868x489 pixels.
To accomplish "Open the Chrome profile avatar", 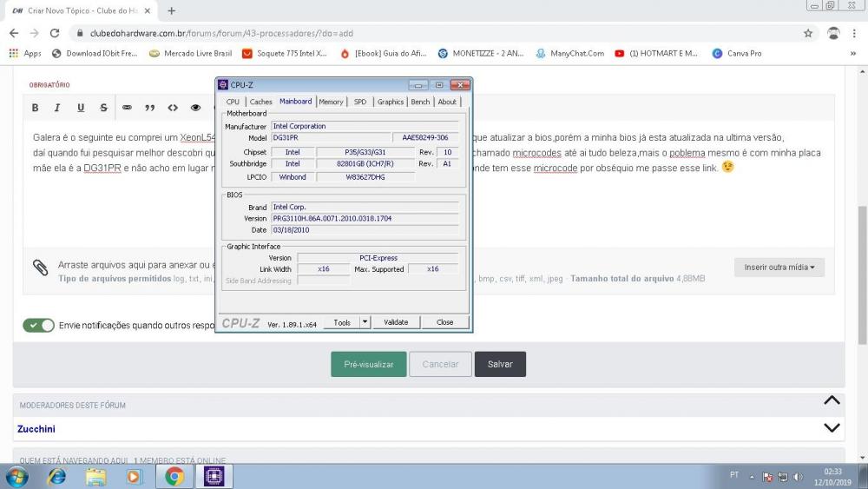I will (x=833, y=33).
